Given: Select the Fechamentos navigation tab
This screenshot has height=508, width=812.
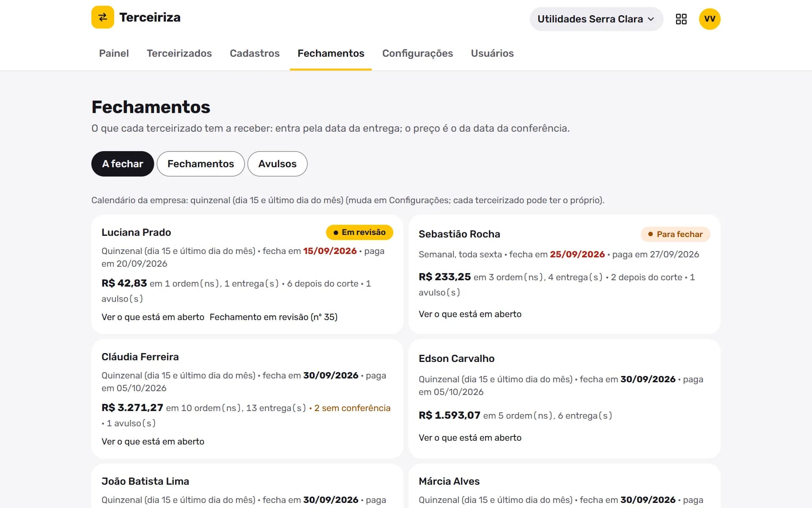Looking at the screenshot, I should (331, 53).
